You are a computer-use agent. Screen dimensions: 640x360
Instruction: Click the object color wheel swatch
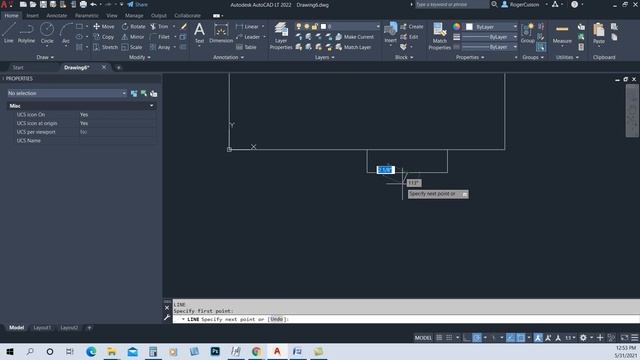point(456,27)
